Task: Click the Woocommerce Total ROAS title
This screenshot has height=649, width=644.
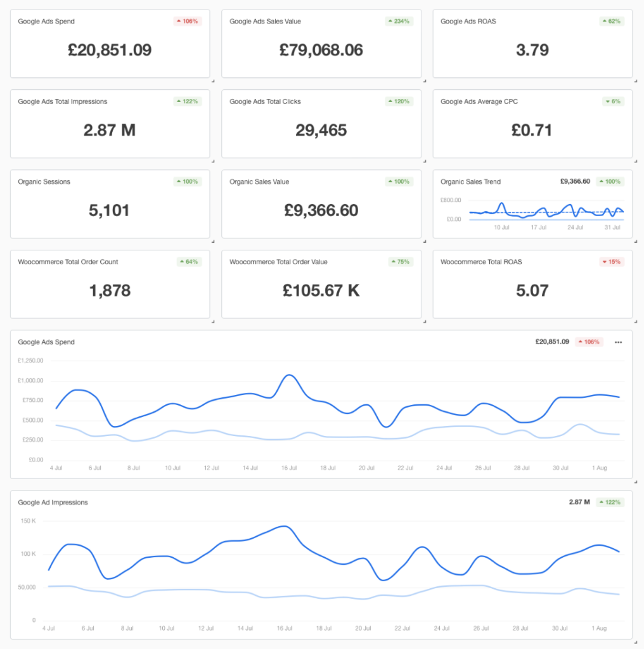Action: 481,262
